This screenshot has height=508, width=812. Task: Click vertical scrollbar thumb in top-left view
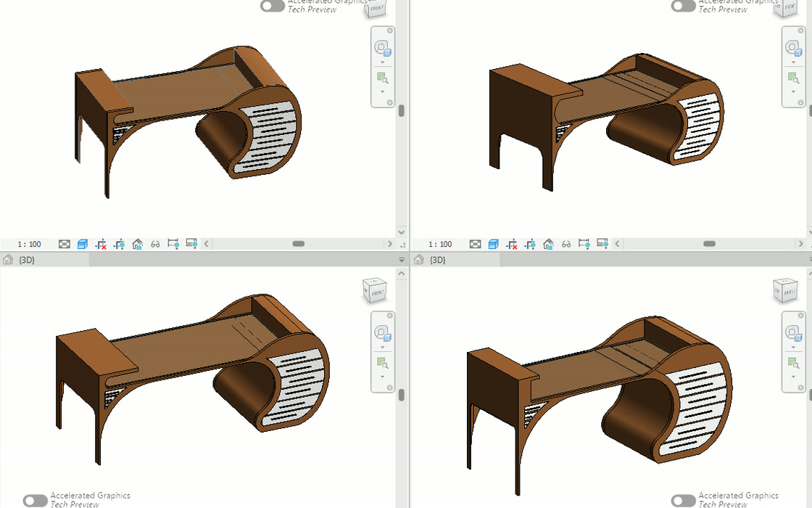pyautogui.click(x=402, y=111)
